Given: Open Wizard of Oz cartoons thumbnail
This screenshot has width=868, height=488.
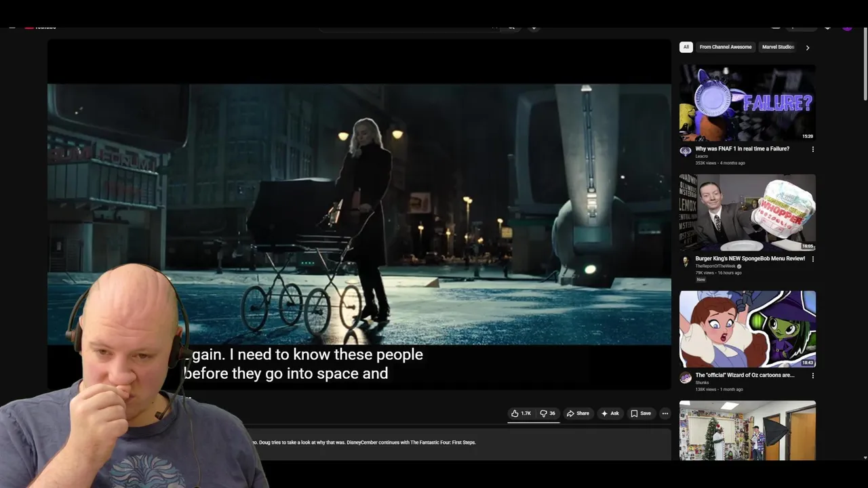Looking at the screenshot, I should [747, 329].
